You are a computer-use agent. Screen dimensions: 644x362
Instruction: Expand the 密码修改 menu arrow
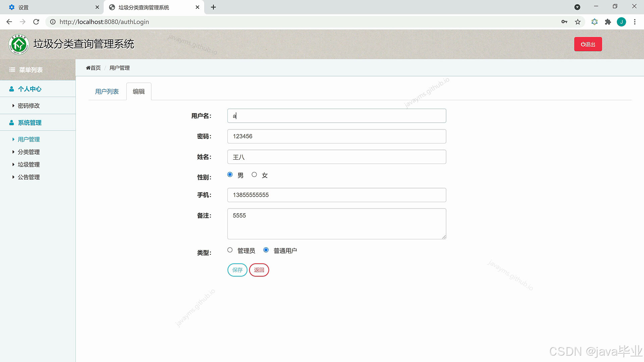click(x=13, y=106)
